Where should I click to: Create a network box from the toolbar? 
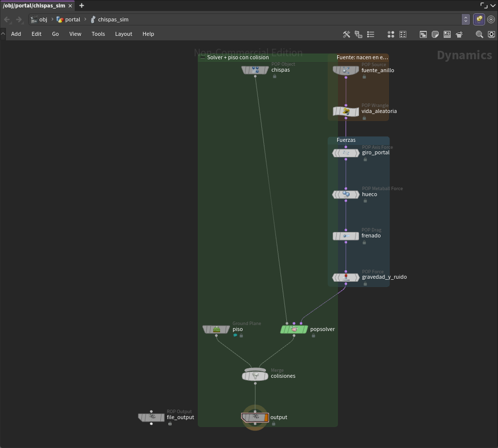(423, 34)
